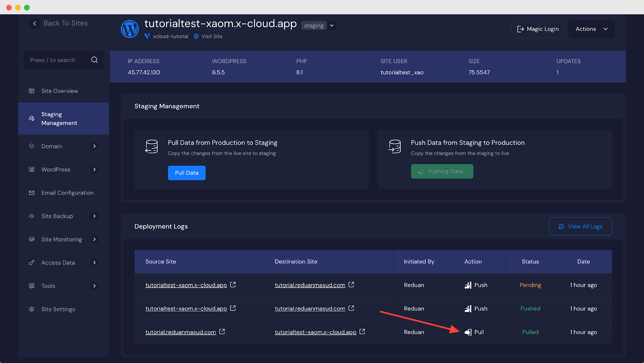Screen dimensions: 644x363
Task: Select Staging Management in sidebar
Action: tap(59, 119)
